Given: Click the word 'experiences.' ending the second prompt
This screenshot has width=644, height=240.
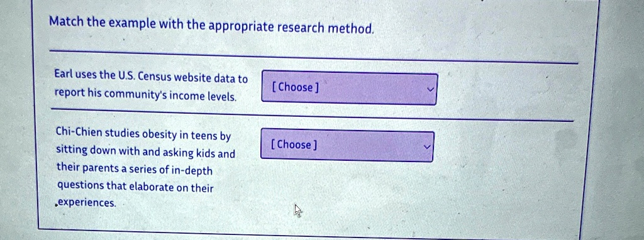Looking at the screenshot, I should coord(87,203).
